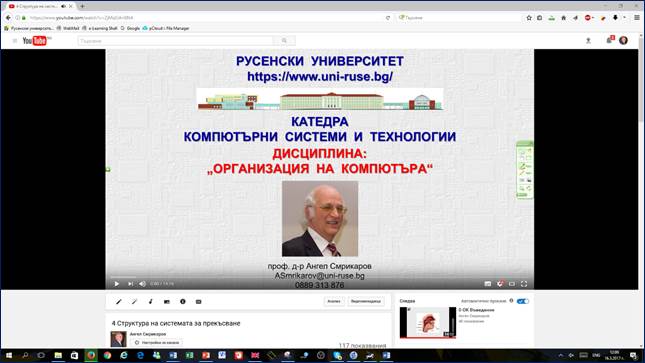Viewport: 645px width, 363px height.
Task: Go back with the browser back arrow
Action: [x=8, y=18]
